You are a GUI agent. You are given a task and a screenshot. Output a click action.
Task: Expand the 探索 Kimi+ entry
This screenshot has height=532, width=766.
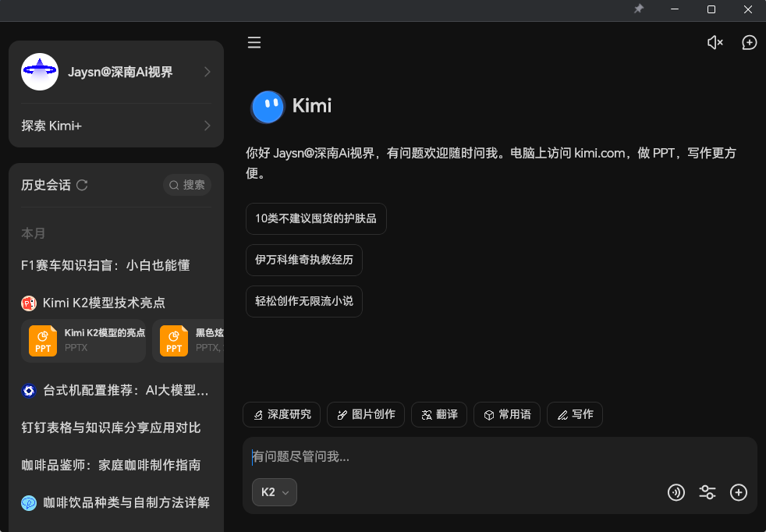[207, 126]
